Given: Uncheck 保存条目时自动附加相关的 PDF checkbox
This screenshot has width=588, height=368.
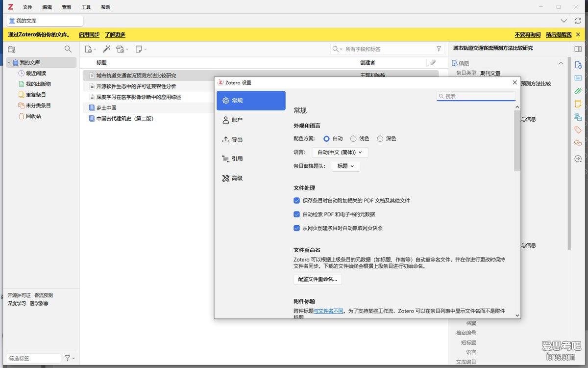Looking at the screenshot, I should pyautogui.click(x=296, y=201).
